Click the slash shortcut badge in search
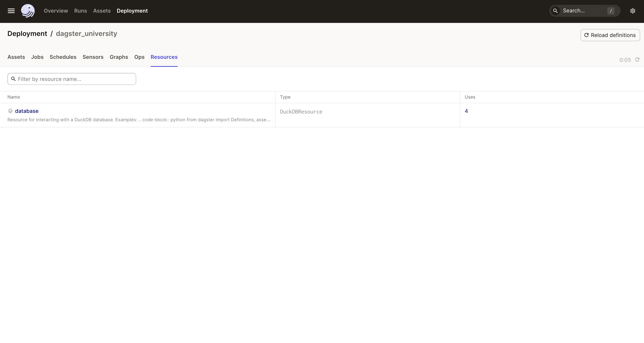The width and height of the screenshot is (644, 343). [611, 11]
